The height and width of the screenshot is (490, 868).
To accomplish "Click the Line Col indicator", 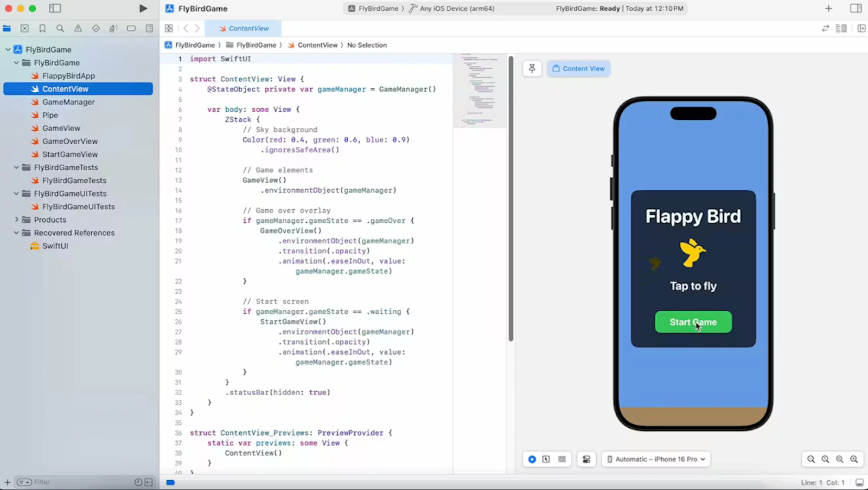I will 822,482.
